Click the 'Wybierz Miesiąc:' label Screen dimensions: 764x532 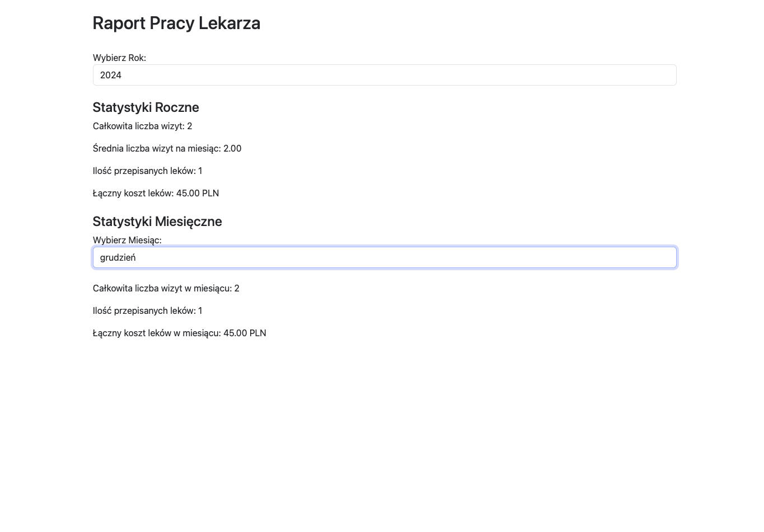(127, 240)
